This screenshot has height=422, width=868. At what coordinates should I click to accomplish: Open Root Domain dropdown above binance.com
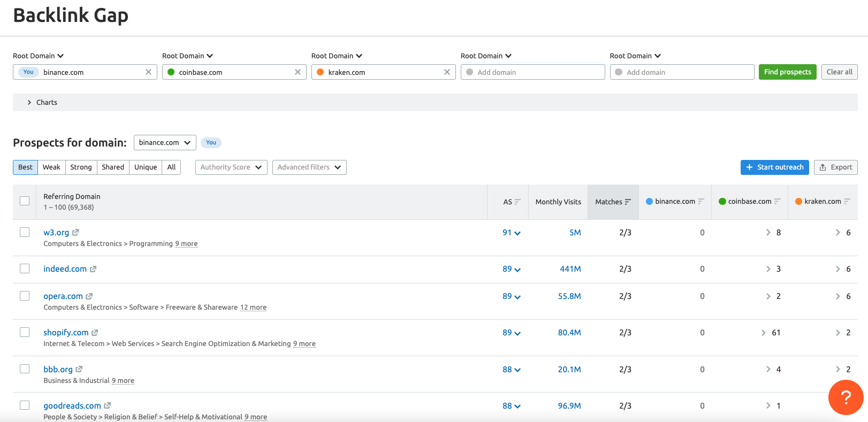tap(39, 56)
